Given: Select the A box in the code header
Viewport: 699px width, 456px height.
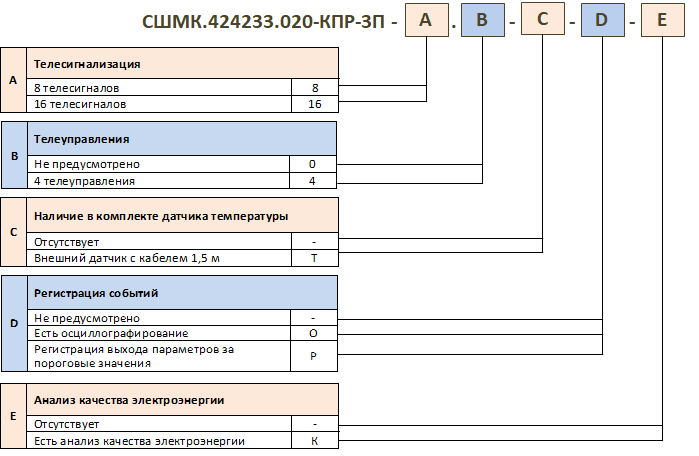Looking at the screenshot, I should (427, 20).
